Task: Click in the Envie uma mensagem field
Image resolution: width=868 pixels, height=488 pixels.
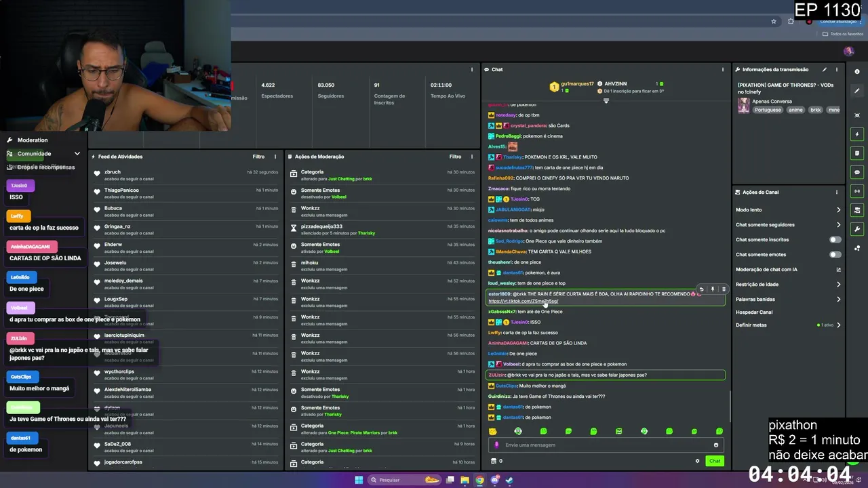Action: tap(606, 445)
